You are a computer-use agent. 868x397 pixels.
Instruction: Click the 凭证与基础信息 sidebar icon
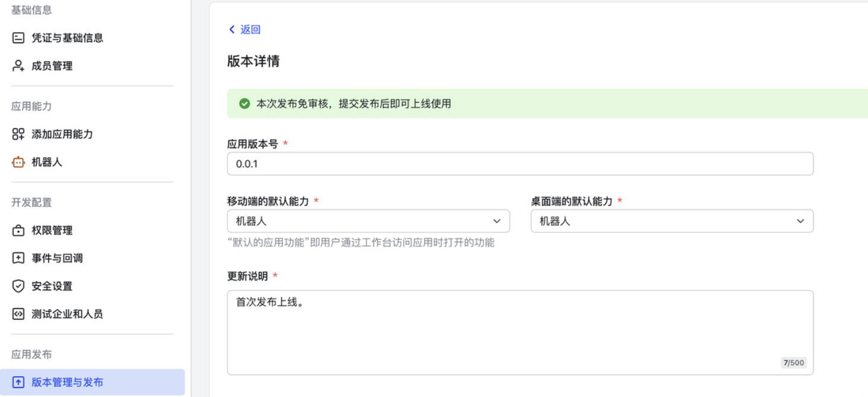[x=18, y=38]
